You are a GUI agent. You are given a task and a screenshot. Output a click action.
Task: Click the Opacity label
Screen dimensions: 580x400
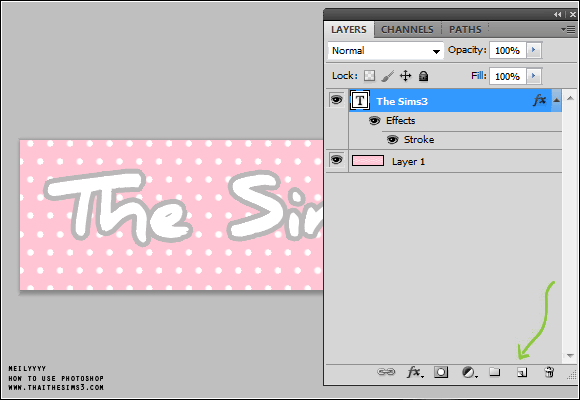pyautogui.click(x=467, y=50)
